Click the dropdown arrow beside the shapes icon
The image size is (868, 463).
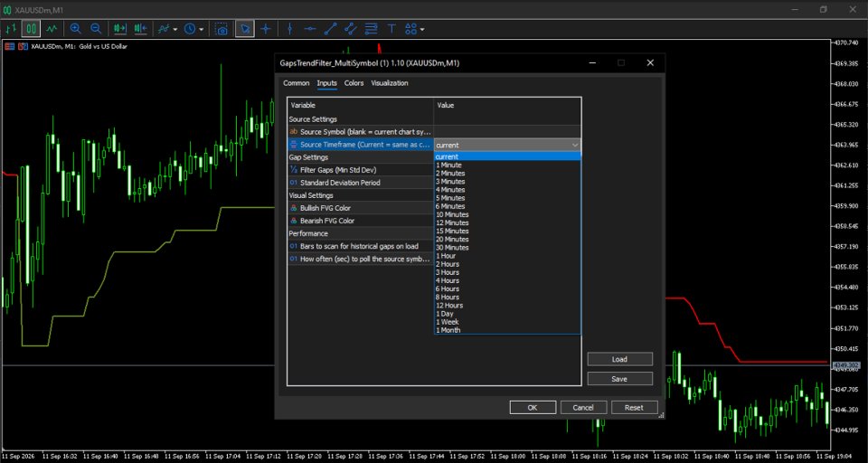pyautogui.click(x=422, y=29)
